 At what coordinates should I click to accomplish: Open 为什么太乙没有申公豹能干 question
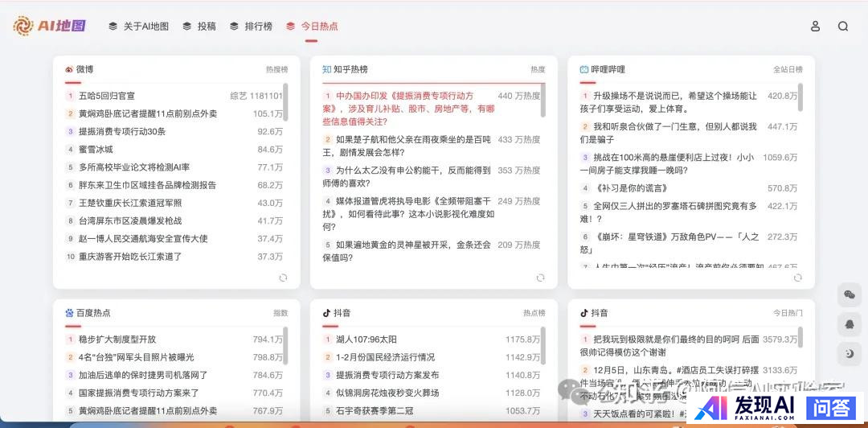tap(407, 176)
